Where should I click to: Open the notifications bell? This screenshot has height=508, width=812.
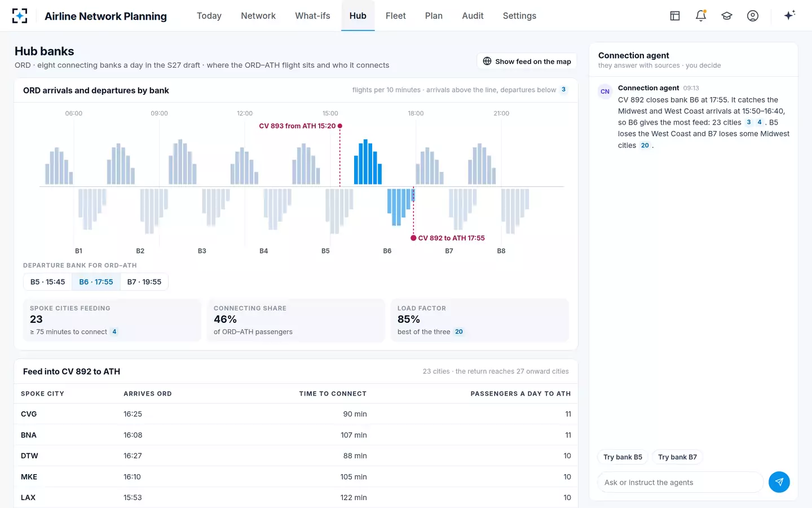(x=701, y=16)
